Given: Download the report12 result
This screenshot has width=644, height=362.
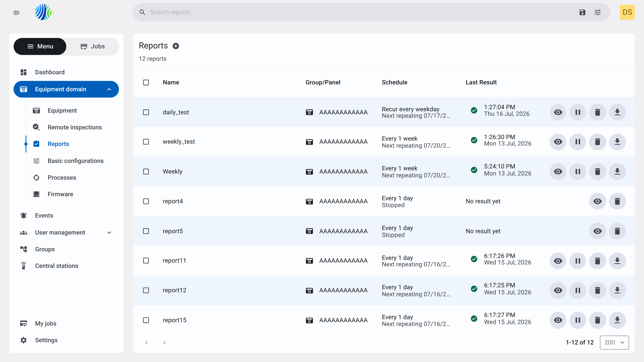Looking at the screenshot, I should tap(617, 290).
